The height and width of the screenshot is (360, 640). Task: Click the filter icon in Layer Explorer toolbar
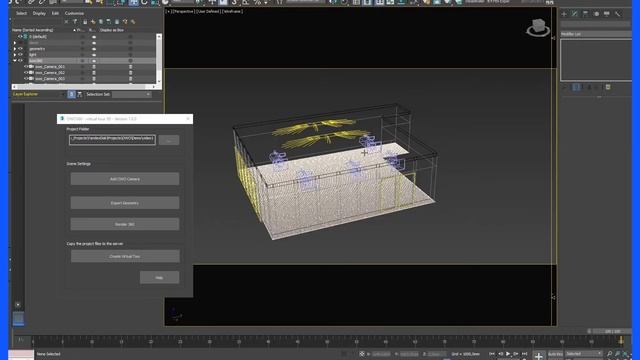[75, 22]
